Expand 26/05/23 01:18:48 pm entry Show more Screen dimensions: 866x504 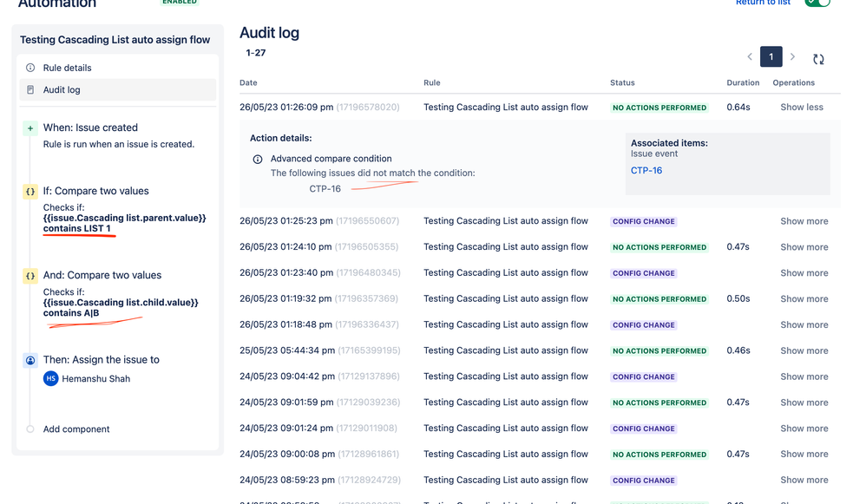point(804,324)
